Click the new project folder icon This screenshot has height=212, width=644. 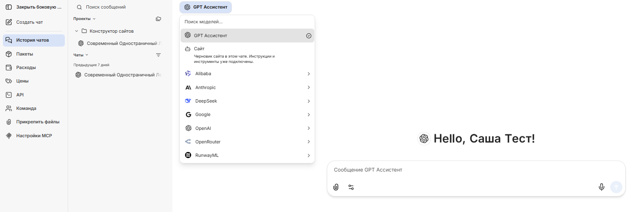(159, 19)
